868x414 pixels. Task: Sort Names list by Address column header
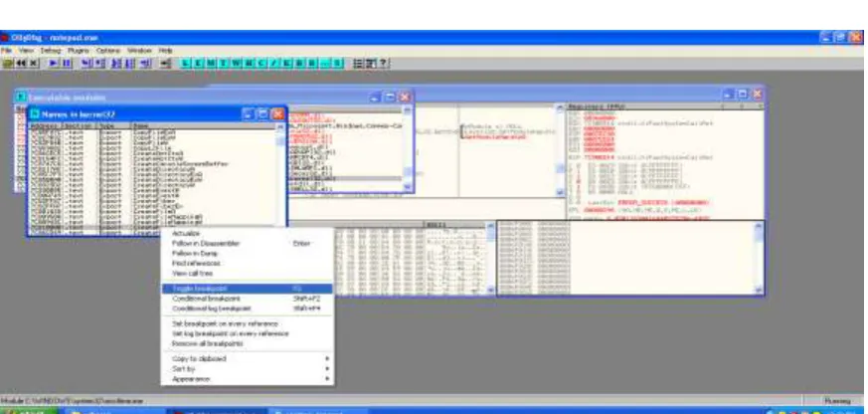pyautogui.click(x=45, y=125)
